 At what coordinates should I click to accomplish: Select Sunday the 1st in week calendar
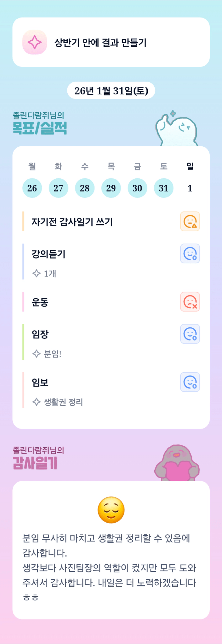coord(190,188)
